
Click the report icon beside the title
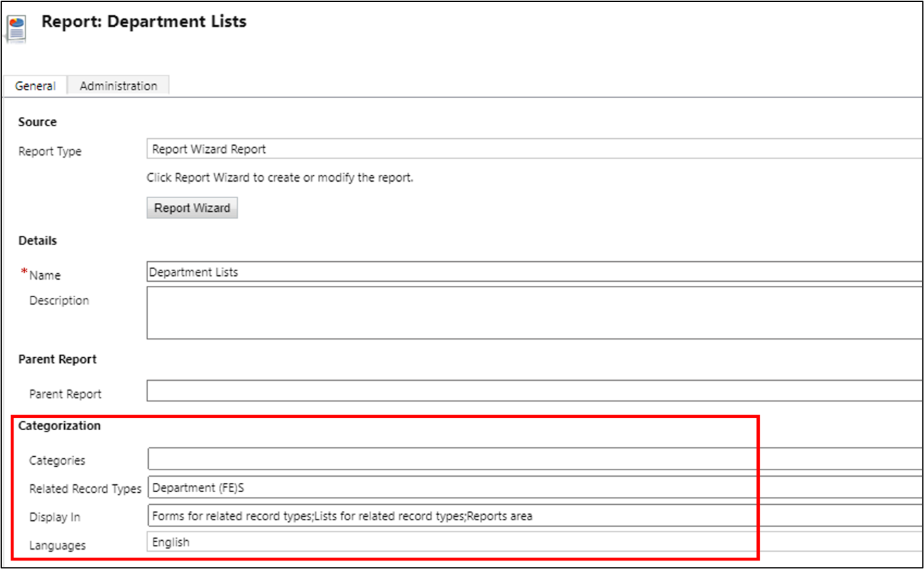pos(16,29)
